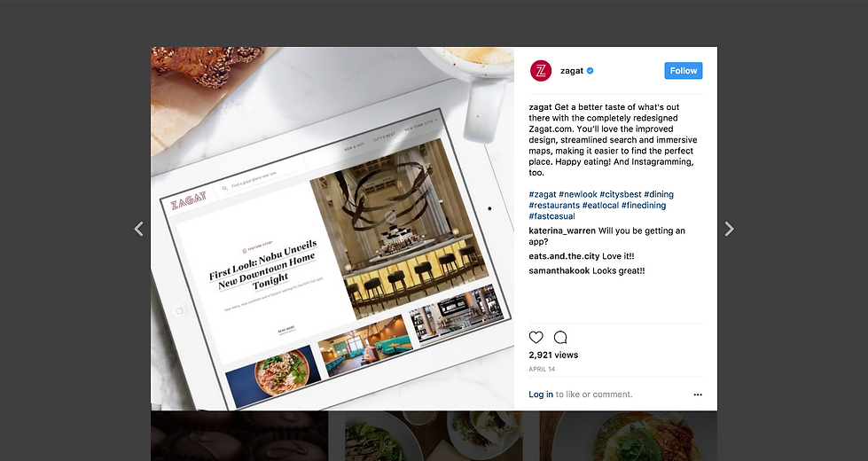This screenshot has width=868, height=461.
Task: Open samanthakook commenter profile
Action: [x=559, y=270]
